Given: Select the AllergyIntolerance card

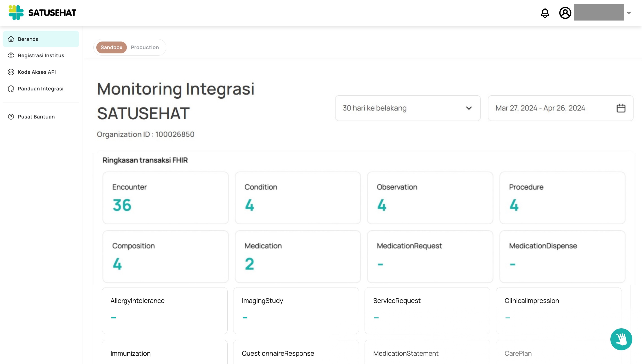Looking at the screenshot, I should 165,311.
